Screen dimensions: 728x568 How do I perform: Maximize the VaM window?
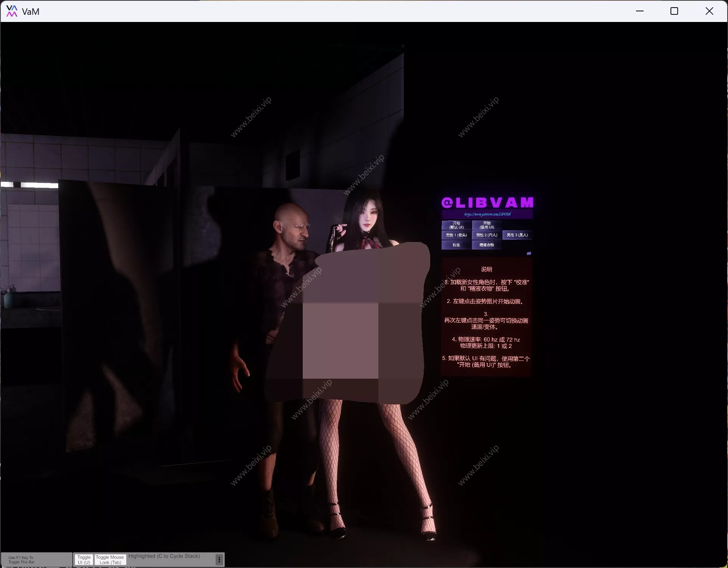coord(674,11)
